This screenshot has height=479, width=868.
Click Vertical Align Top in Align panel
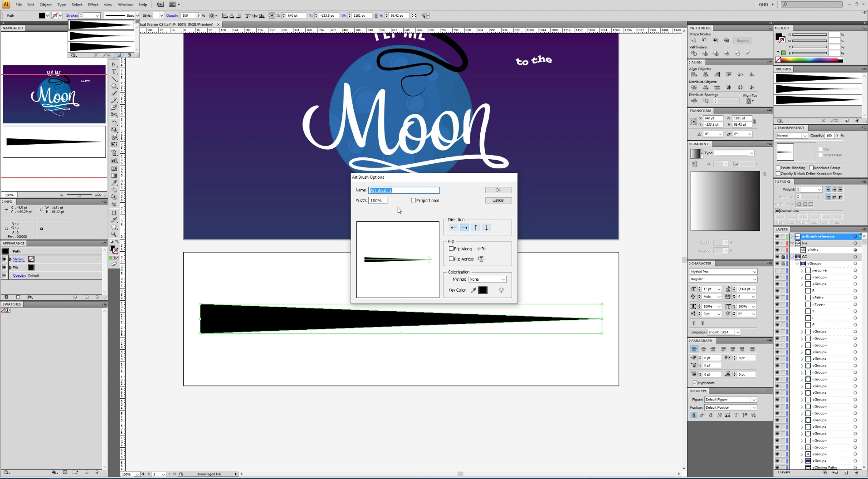(x=728, y=74)
